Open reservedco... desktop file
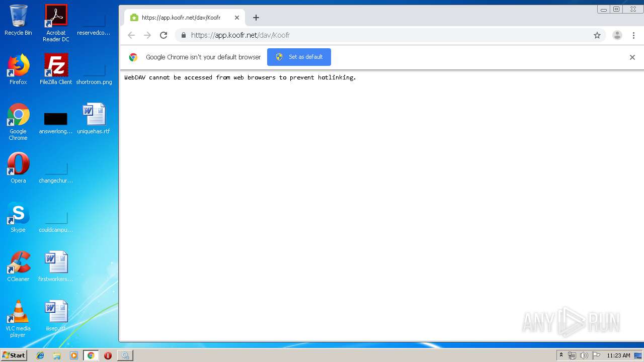 pos(94,23)
